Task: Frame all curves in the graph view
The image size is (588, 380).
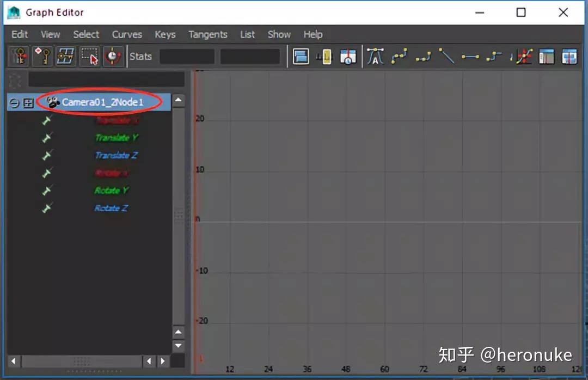Action: point(301,56)
